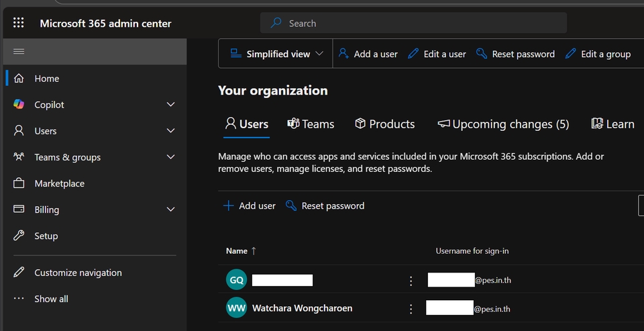Screen dimensions: 644x331
Task: Click Add user above the table
Action: click(x=250, y=205)
